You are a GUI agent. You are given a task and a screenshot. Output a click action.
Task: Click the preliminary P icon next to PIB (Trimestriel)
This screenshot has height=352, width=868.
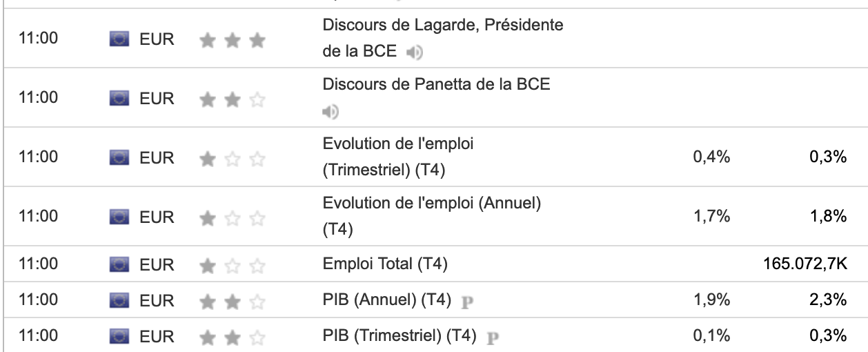[x=493, y=338]
